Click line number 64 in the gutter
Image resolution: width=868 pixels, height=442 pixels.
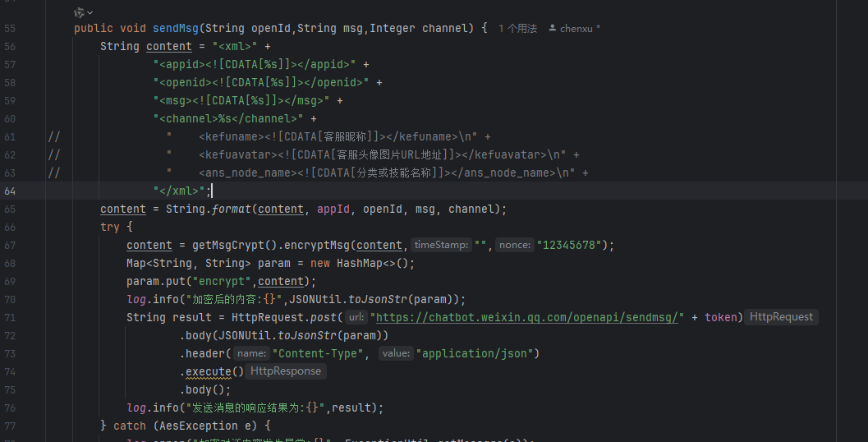(x=10, y=191)
